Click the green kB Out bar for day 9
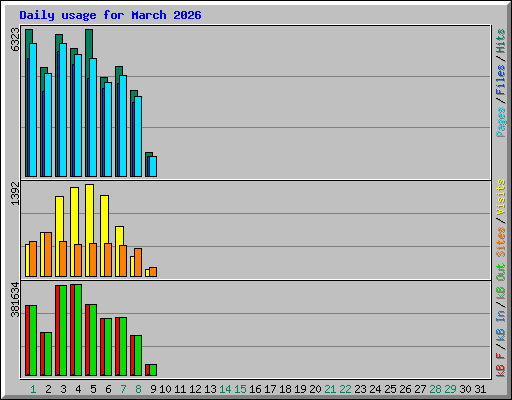The image size is (512, 400). click(153, 370)
